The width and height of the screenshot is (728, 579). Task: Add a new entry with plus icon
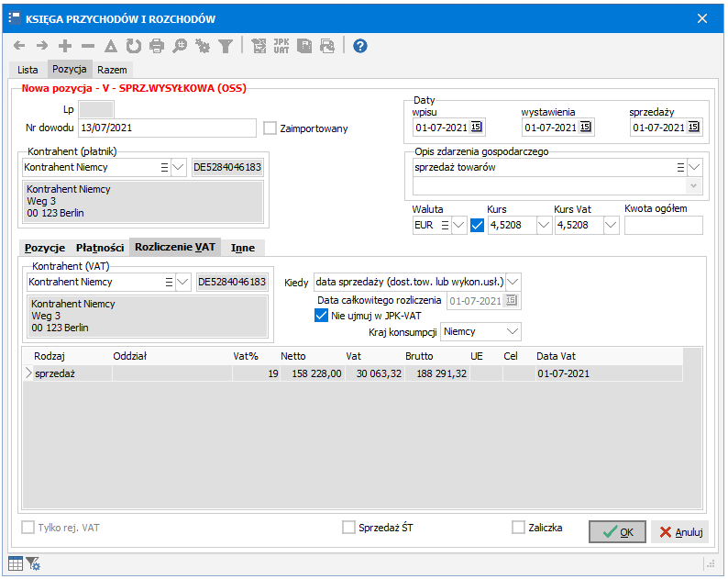pos(65,46)
